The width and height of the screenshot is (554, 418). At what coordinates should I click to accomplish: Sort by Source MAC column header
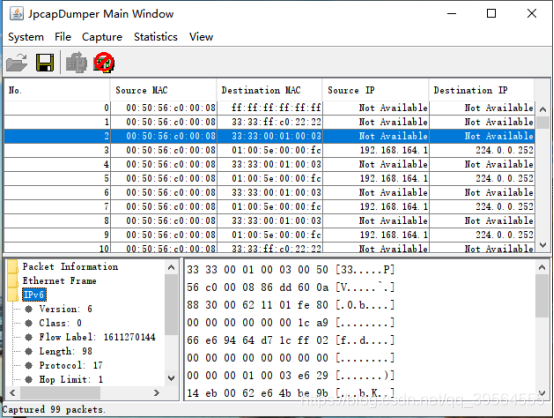tap(163, 90)
